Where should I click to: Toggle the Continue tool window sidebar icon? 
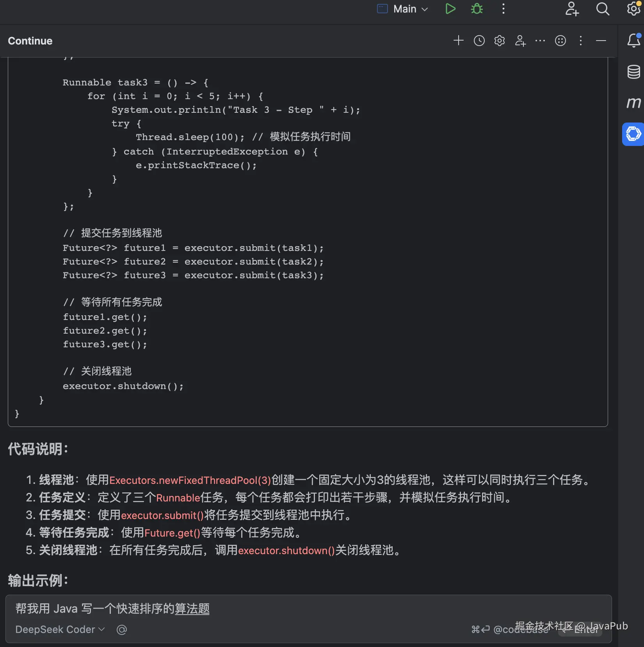633,134
